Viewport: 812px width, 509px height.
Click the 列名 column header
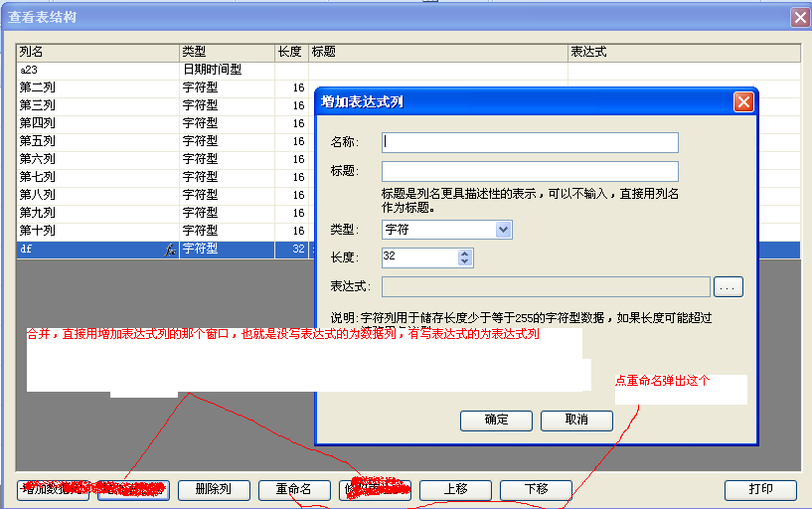96,51
